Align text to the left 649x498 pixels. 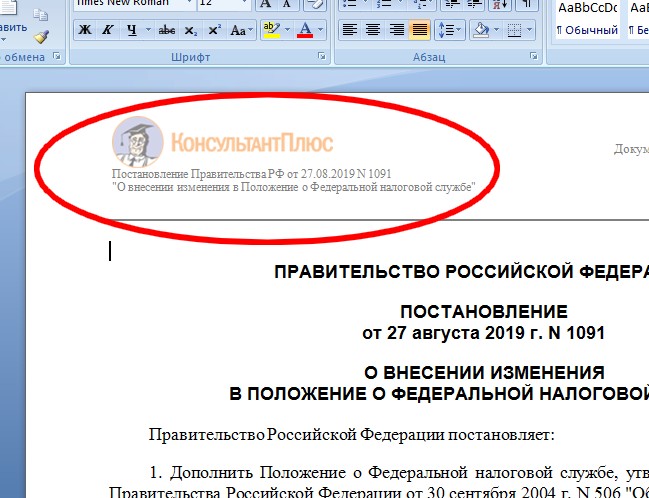[x=350, y=29]
